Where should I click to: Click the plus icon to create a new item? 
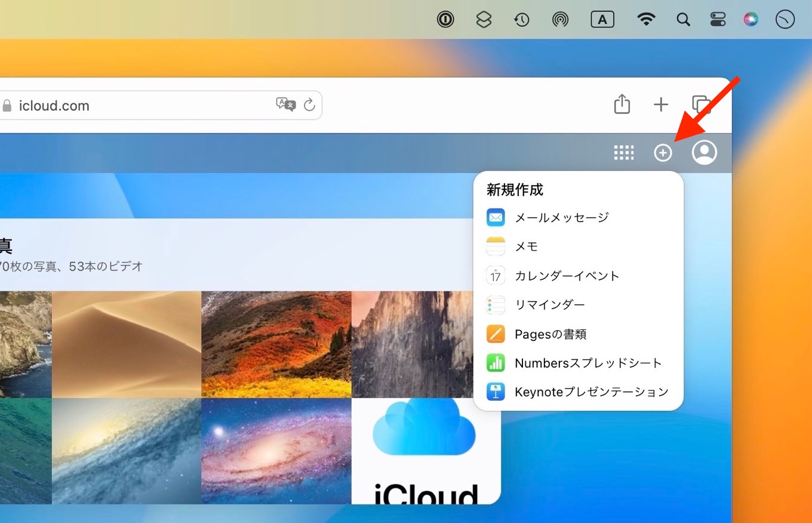tap(663, 152)
